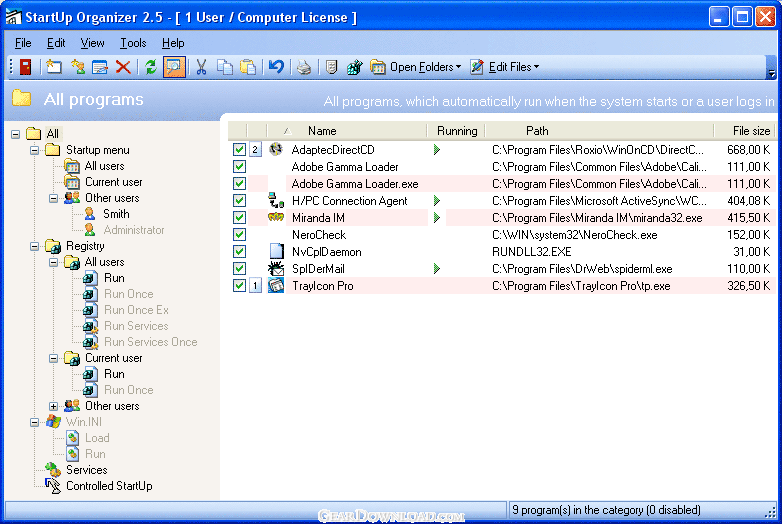Screen dimensions: 782x524
Task: Collapse the Registry tree node
Action: [34, 246]
